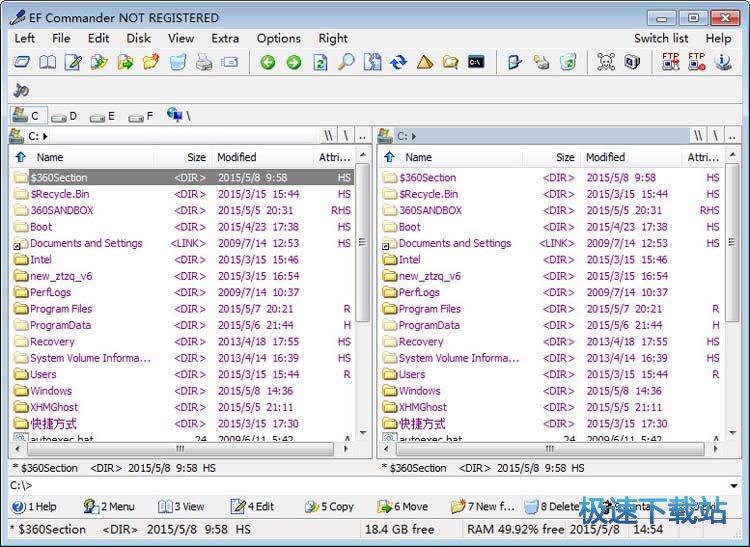This screenshot has height=547, width=750.
Task: Click the green Forward arrow icon
Action: pyautogui.click(x=293, y=62)
